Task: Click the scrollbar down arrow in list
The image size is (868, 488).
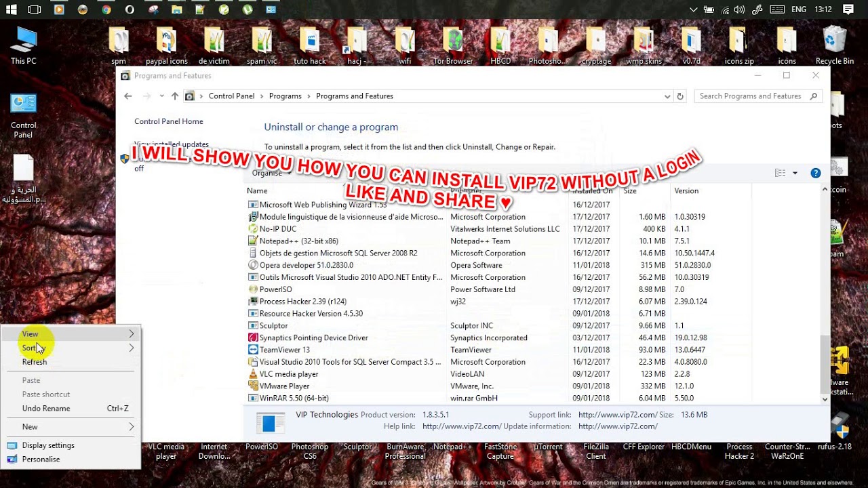Action: tap(825, 399)
